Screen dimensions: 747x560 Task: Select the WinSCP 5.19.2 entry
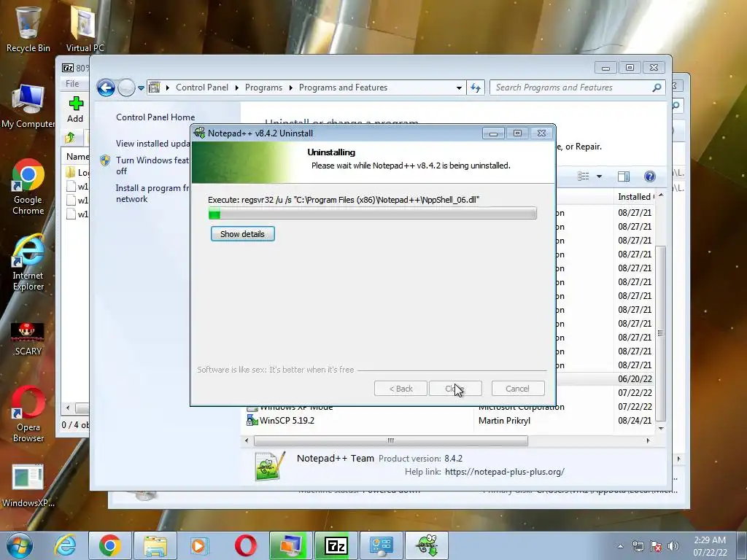(x=287, y=421)
